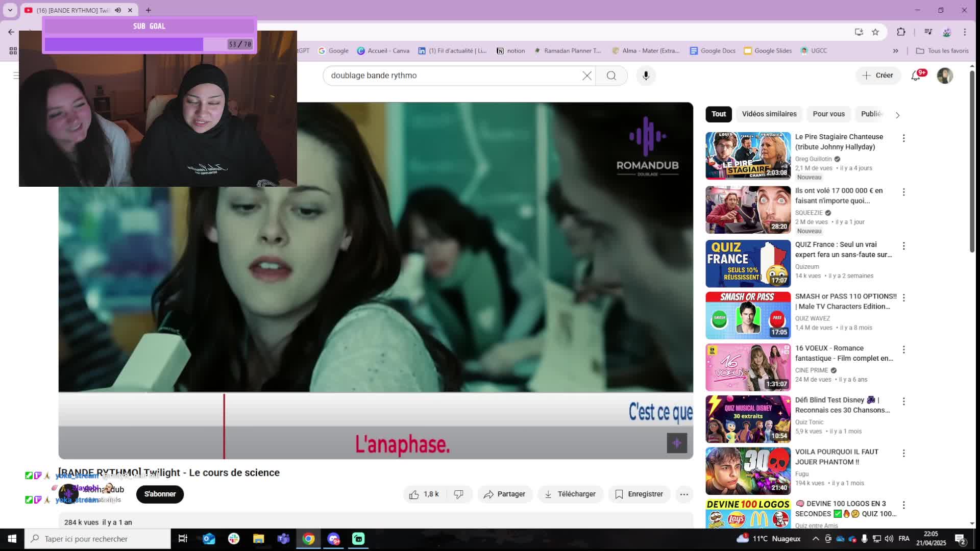
Task: Click the Romandub watermark in player corner
Action: click(677, 443)
